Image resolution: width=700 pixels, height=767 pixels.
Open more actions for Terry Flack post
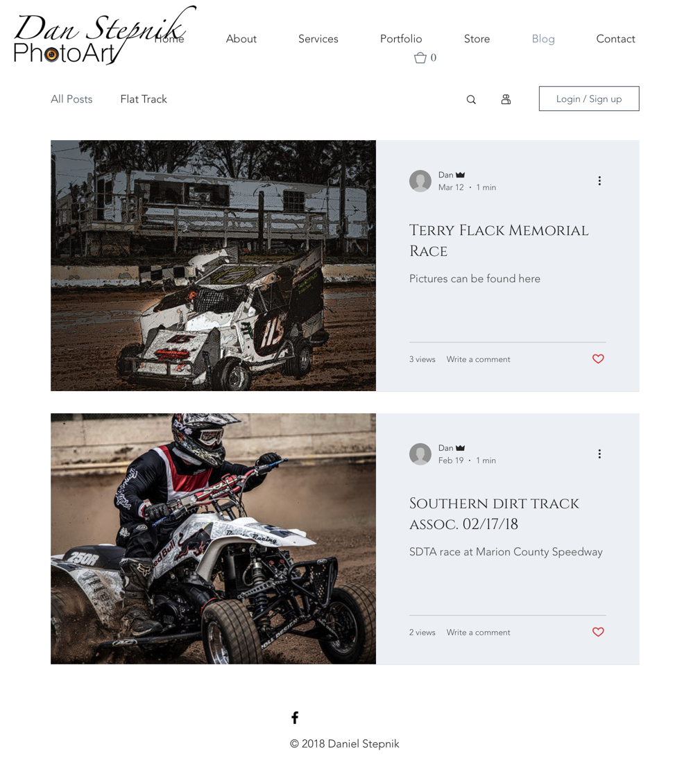tap(599, 180)
